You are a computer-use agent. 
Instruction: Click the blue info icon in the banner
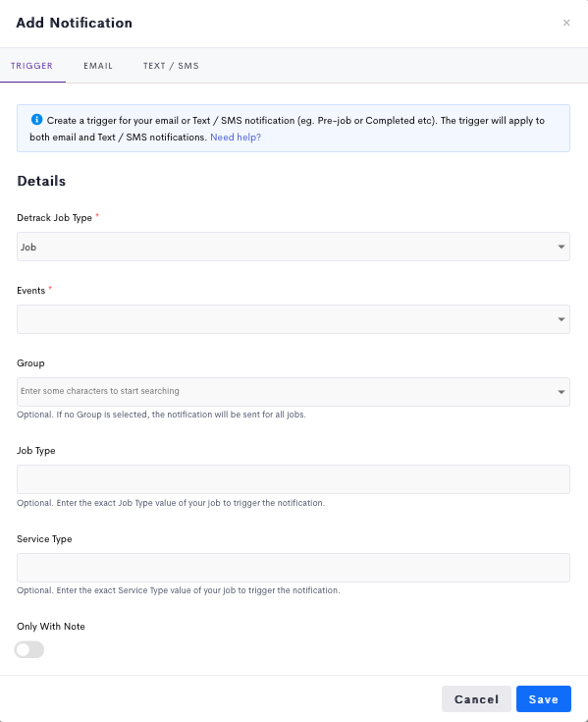pos(36,120)
